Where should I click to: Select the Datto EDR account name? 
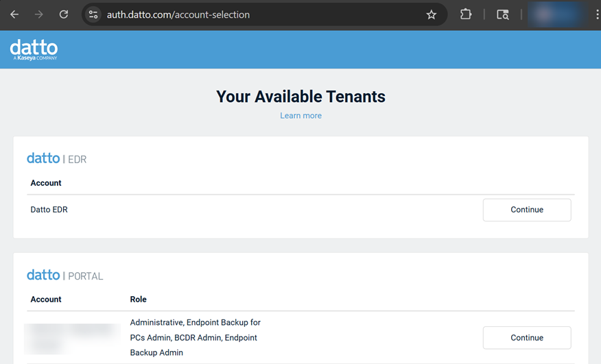pyautogui.click(x=49, y=210)
